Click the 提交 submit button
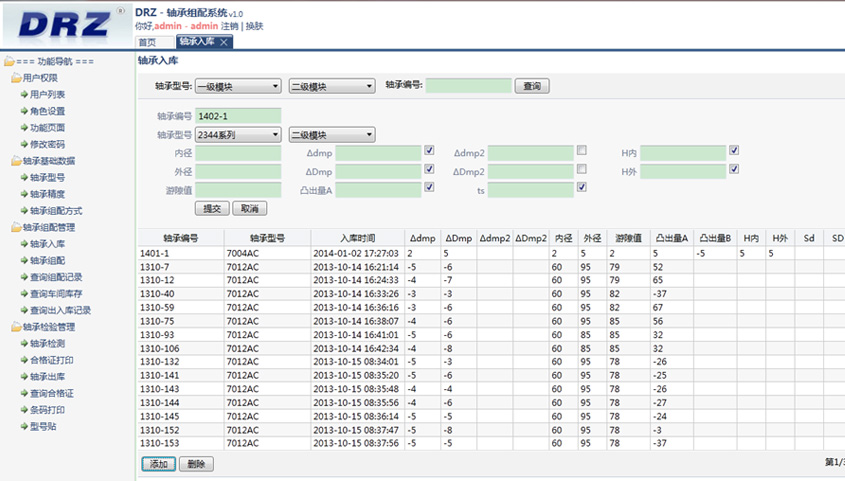The width and height of the screenshot is (845, 481). [211, 209]
